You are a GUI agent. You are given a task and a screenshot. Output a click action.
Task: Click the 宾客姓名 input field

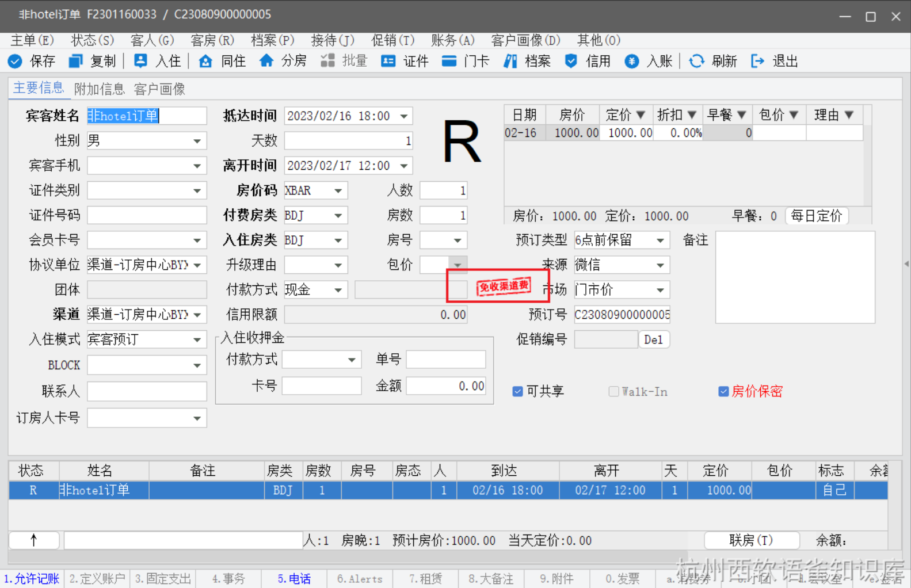[147, 116]
